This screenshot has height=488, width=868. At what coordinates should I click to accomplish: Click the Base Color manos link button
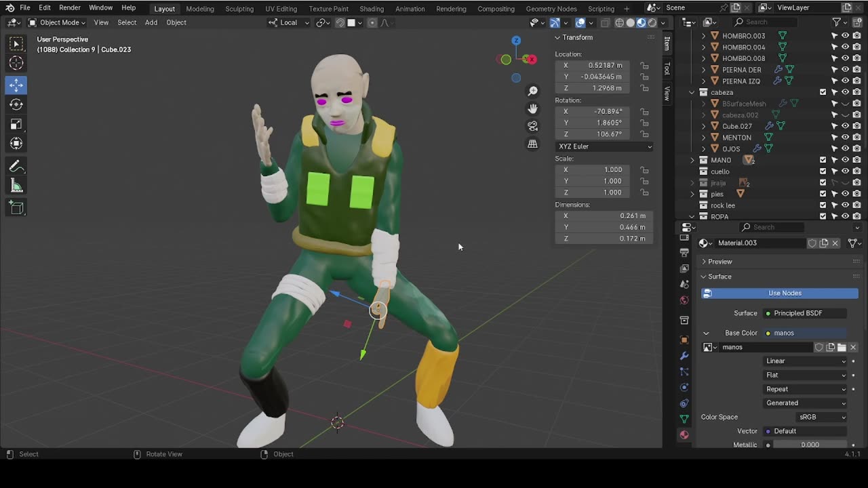pyautogui.click(x=804, y=333)
